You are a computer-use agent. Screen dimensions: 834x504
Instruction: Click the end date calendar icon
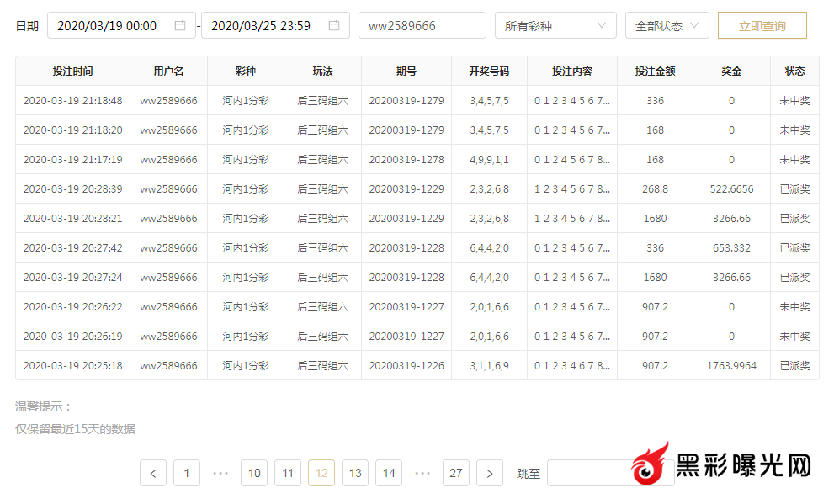[x=334, y=26]
